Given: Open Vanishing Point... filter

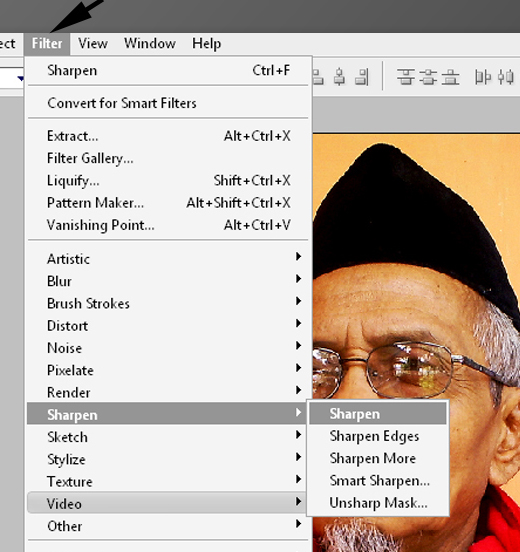Looking at the screenshot, I should (168, 225).
